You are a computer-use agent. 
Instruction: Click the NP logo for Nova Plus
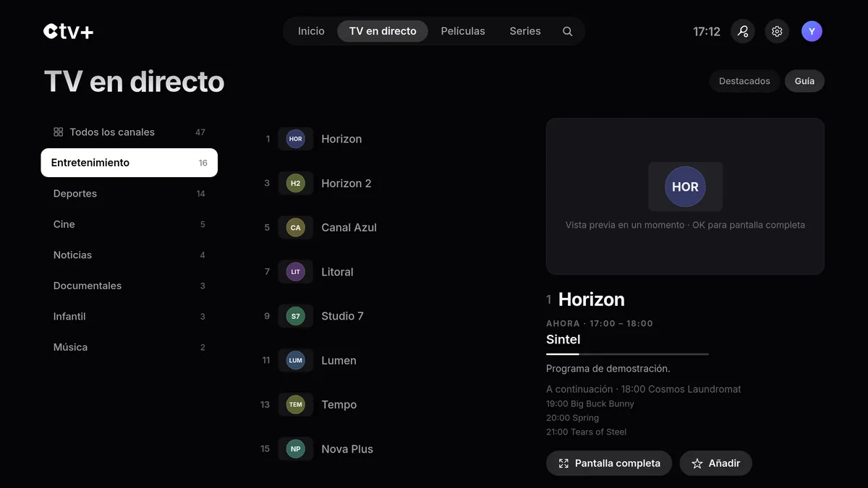point(296,449)
